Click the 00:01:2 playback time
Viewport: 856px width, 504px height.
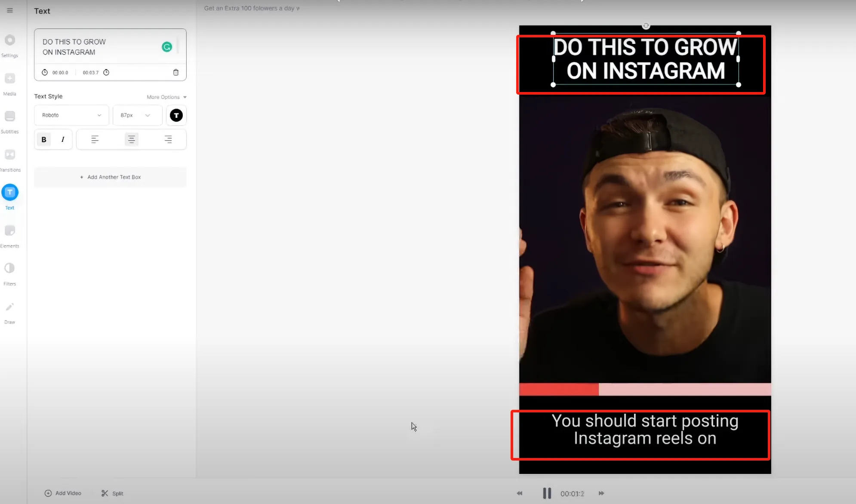pyautogui.click(x=572, y=494)
